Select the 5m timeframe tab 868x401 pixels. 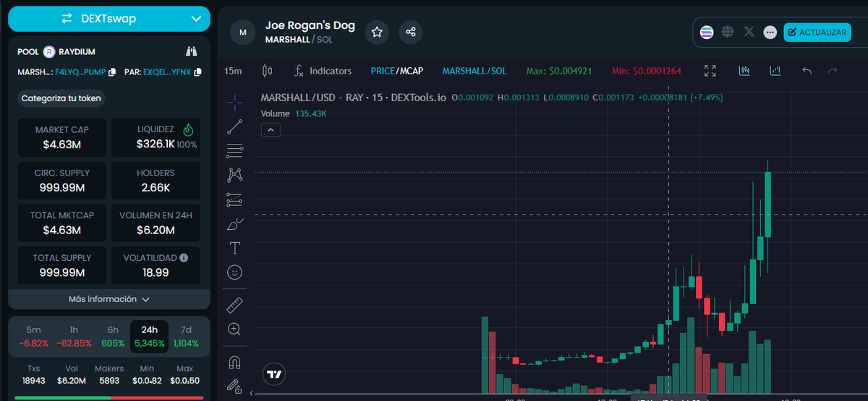point(34,336)
